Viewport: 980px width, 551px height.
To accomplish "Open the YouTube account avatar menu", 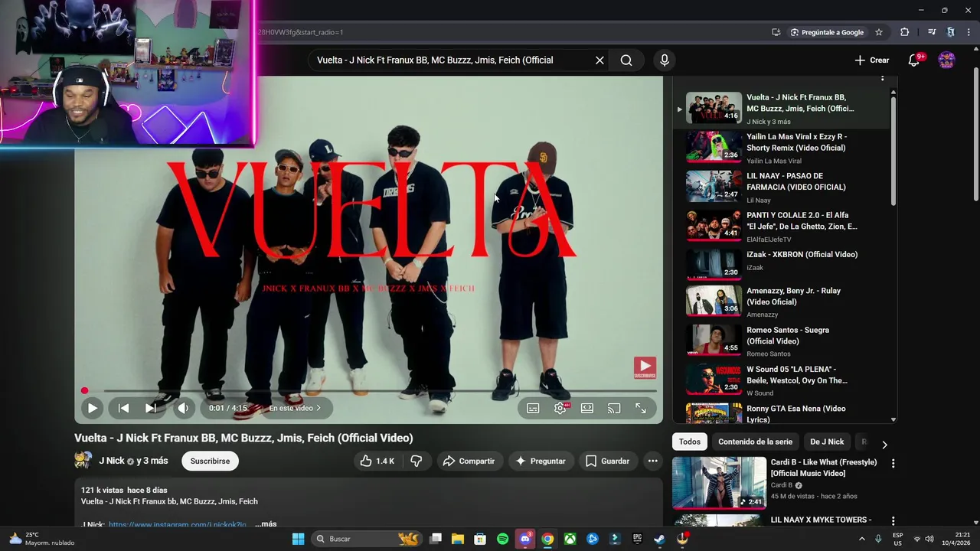I will coord(946,60).
